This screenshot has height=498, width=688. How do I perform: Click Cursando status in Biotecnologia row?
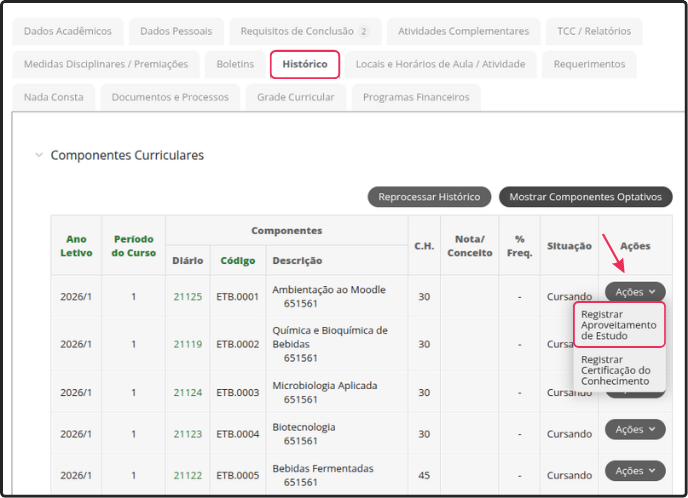(x=569, y=434)
